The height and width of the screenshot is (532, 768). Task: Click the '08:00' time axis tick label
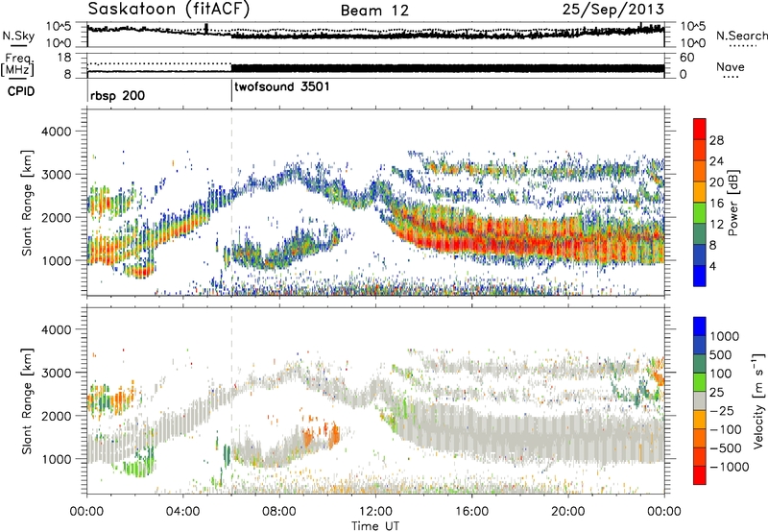[x=279, y=512]
